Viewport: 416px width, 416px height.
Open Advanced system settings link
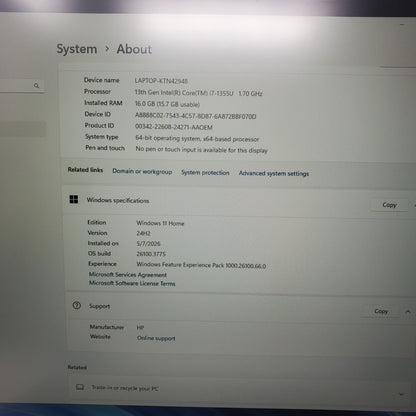coord(274,173)
